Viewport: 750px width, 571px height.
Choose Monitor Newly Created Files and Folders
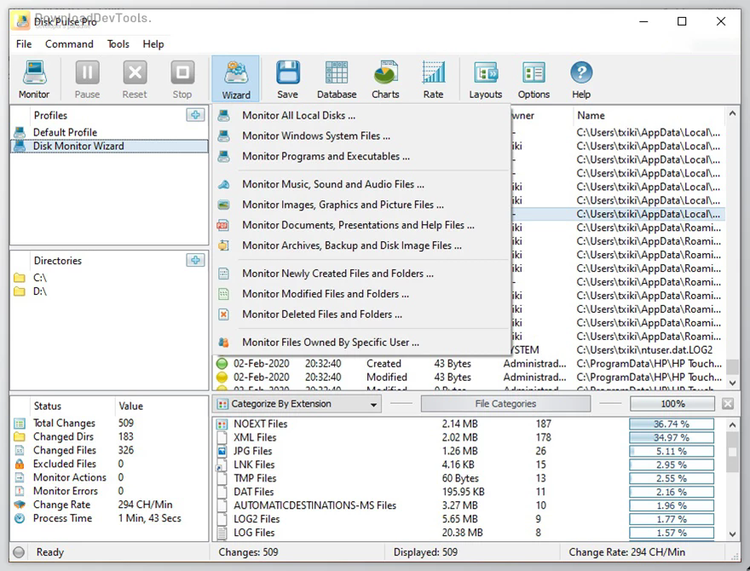[361, 274]
